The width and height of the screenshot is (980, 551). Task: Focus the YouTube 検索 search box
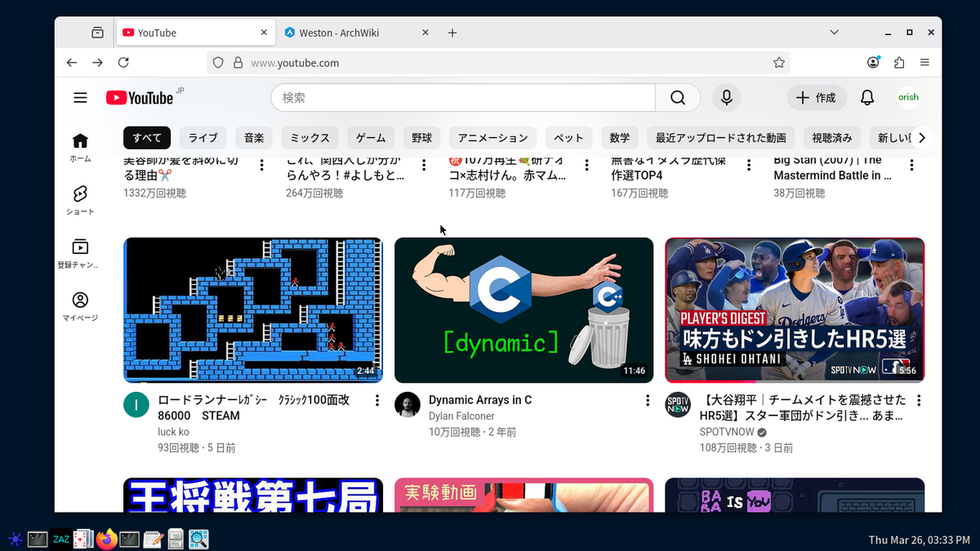coord(463,98)
